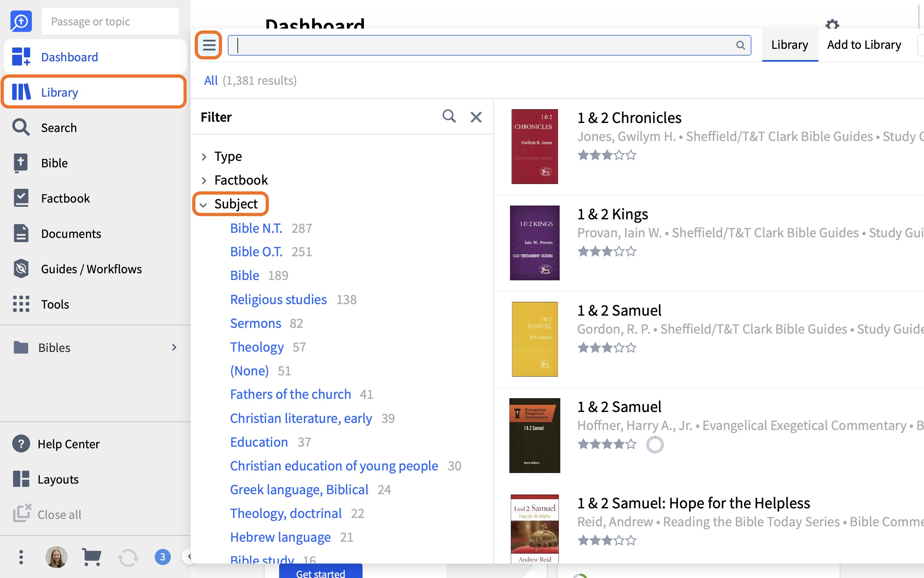Filter by Greek language, Biblical
This screenshot has height=578, width=924.
(299, 490)
